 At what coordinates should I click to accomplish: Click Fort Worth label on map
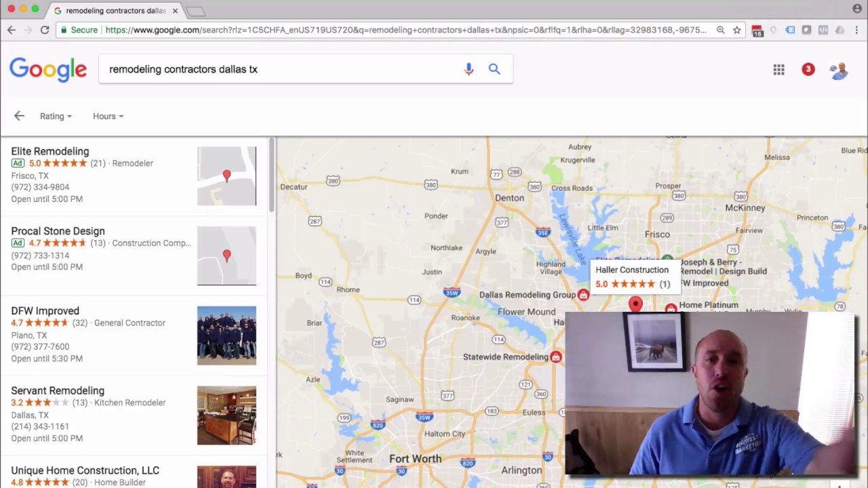[415, 459]
